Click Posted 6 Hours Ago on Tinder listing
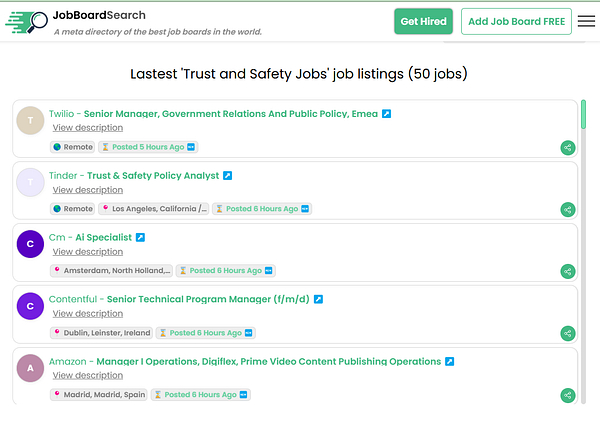Image resolution: width=600 pixels, height=441 pixels. (x=262, y=209)
